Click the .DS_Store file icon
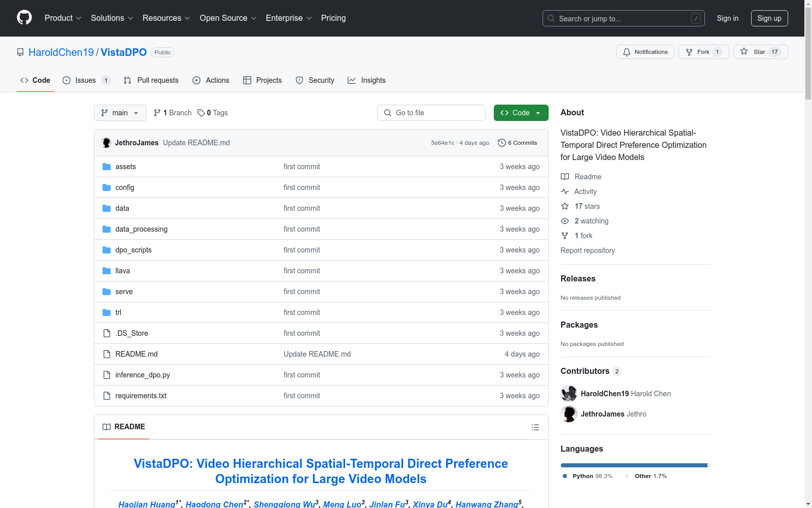This screenshot has width=812, height=508. (107, 333)
